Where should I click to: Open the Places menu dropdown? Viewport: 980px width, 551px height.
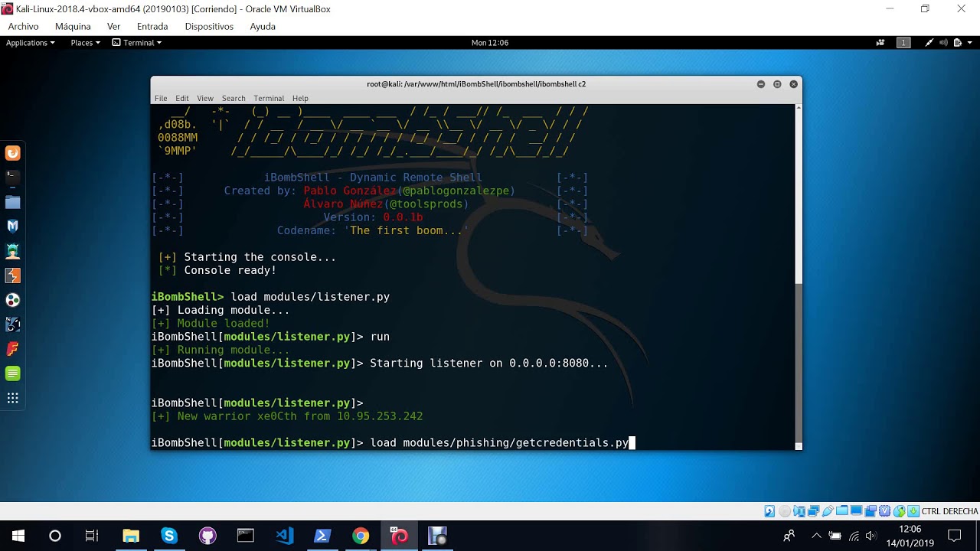click(x=86, y=43)
